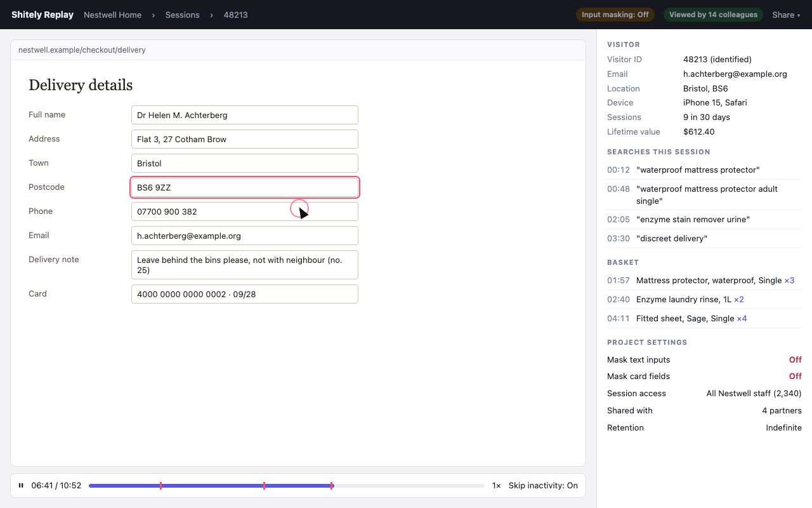Click the Shitely Replay logo

[43, 15]
